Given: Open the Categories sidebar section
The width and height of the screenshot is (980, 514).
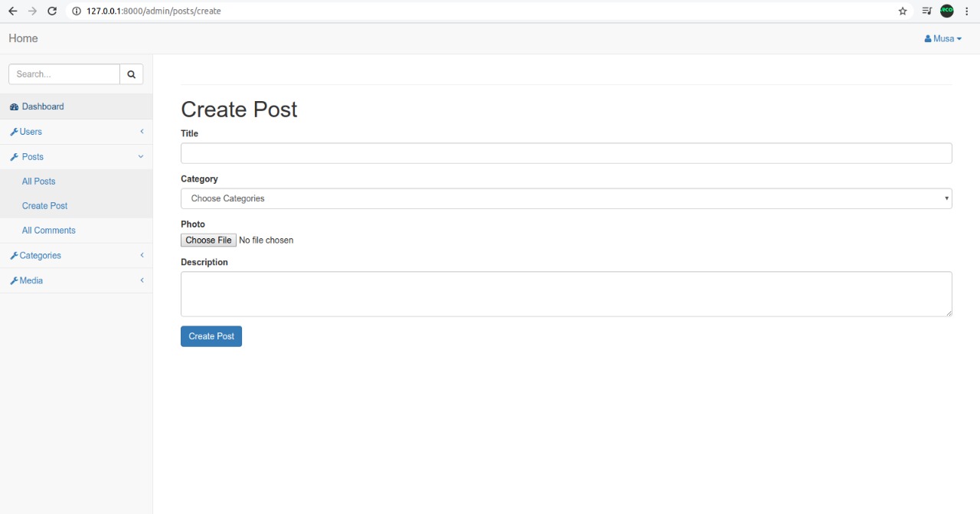Looking at the screenshot, I should click(x=77, y=255).
